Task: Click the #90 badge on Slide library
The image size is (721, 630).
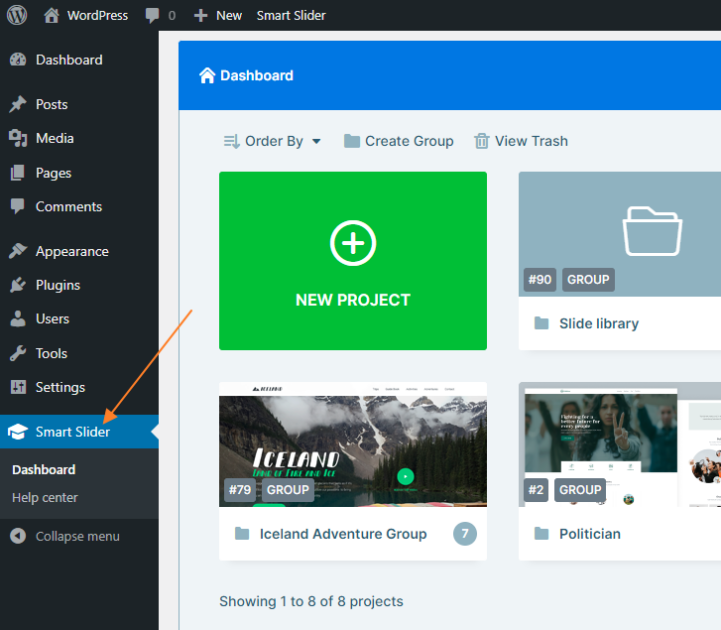Action: click(540, 280)
